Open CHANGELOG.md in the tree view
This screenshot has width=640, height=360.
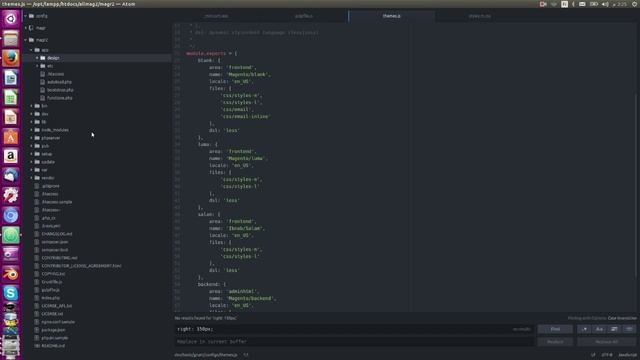[57, 234]
